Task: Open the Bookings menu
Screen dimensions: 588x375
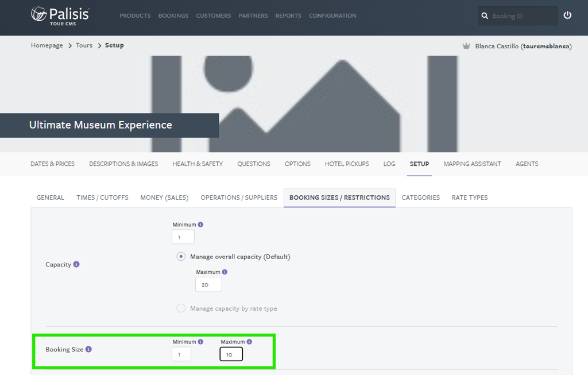Action: pyautogui.click(x=173, y=16)
